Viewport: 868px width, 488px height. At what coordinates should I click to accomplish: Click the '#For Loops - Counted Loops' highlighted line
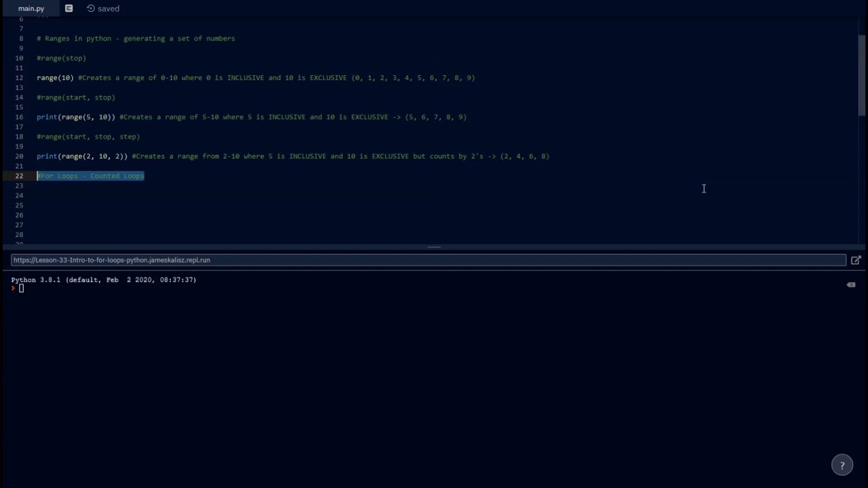[x=90, y=176]
